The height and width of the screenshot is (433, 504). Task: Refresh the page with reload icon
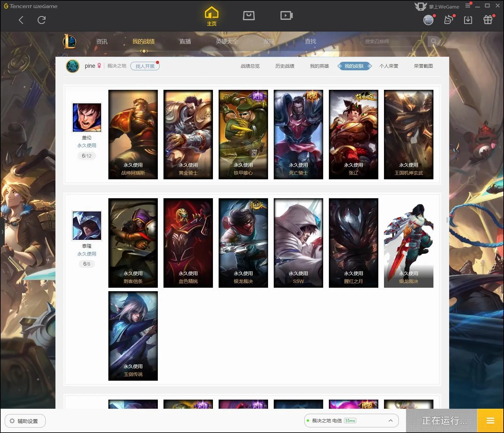tap(42, 20)
